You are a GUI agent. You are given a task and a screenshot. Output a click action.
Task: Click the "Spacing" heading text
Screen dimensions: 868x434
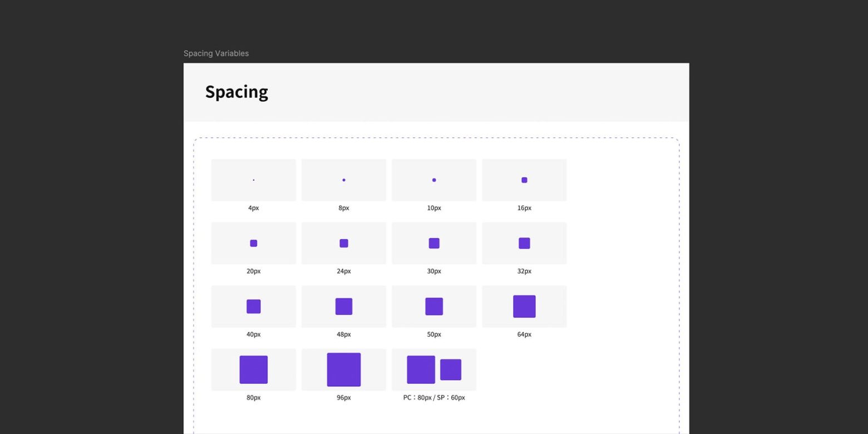236,92
